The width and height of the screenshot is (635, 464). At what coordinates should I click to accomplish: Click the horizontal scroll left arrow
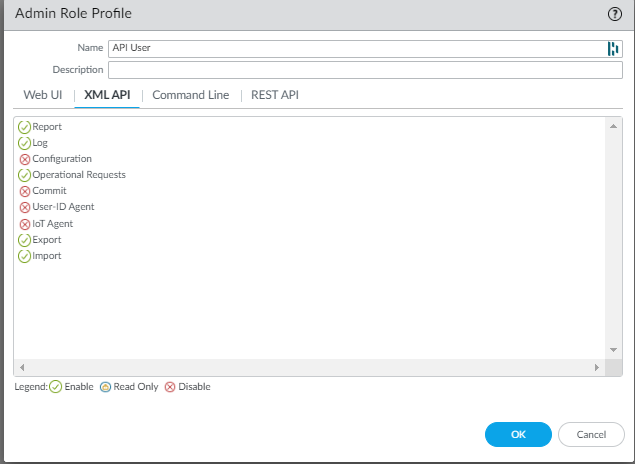click(22, 367)
